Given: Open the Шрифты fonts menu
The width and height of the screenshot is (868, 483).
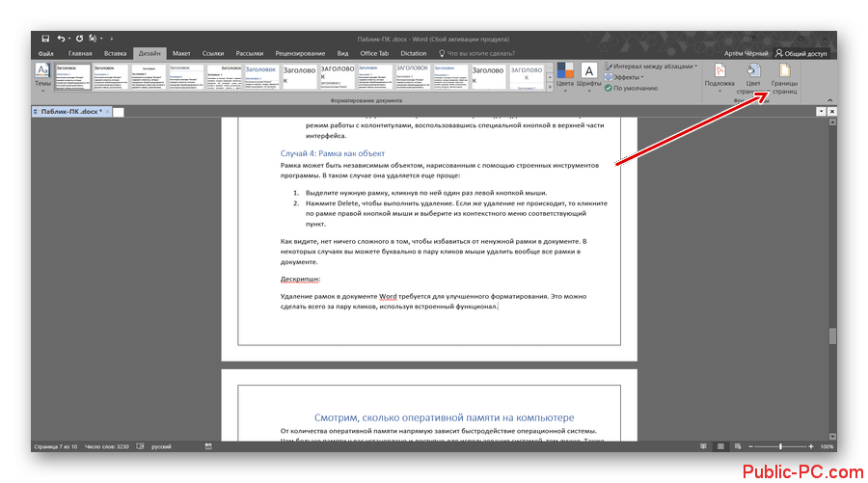Looking at the screenshot, I should 588,76.
